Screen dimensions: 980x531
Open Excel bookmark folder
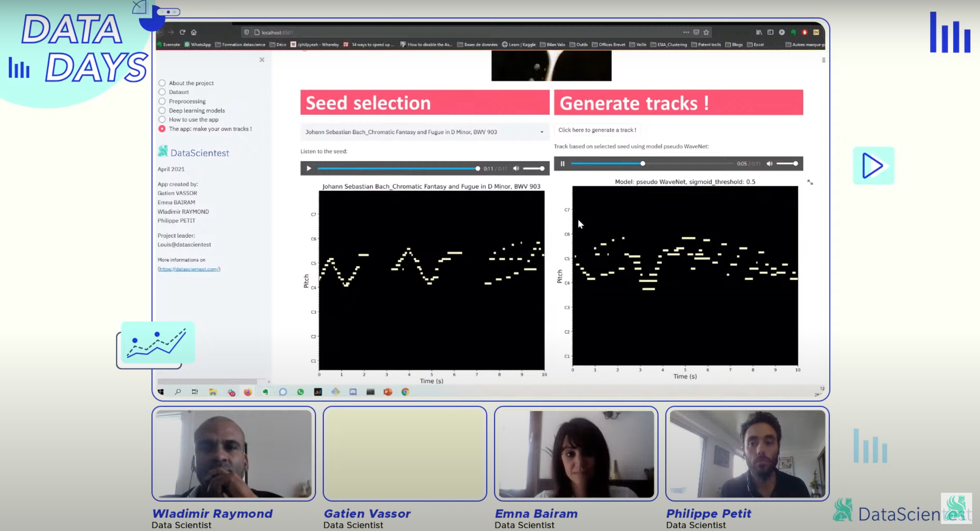click(x=755, y=45)
